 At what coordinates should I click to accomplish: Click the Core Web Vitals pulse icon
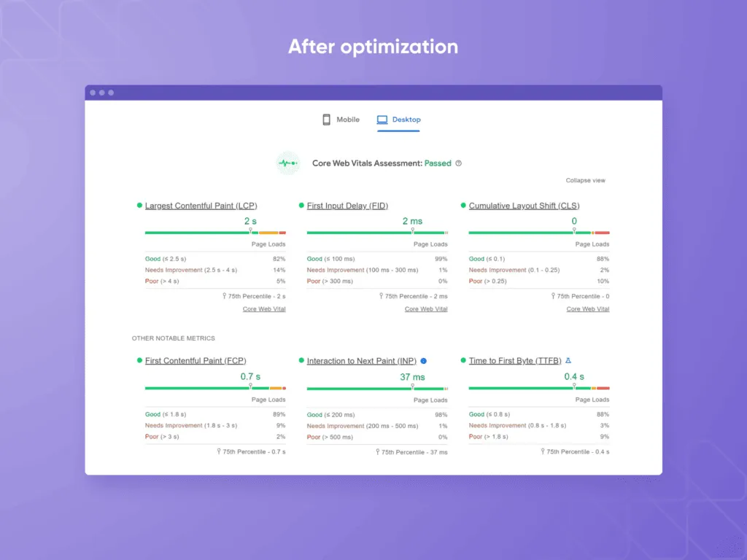click(x=287, y=163)
